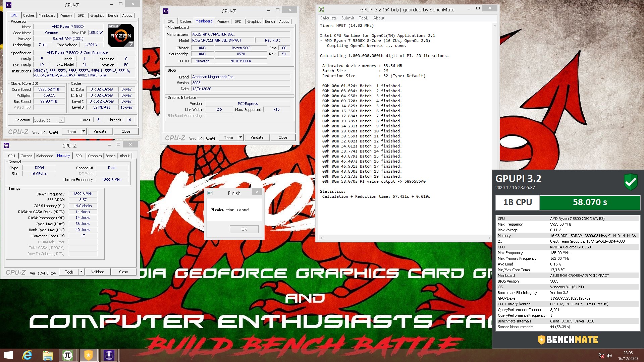The width and height of the screenshot is (644, 362).
Task: Expand Tools arrow in CPU-Z Memory window
Action: pos(81,272)
